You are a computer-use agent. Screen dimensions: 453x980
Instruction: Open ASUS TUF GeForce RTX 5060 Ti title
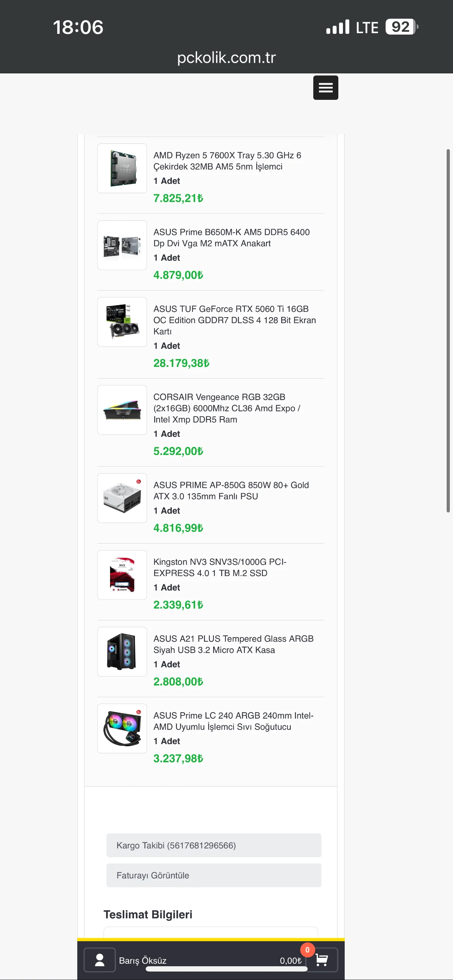[235, 320]
